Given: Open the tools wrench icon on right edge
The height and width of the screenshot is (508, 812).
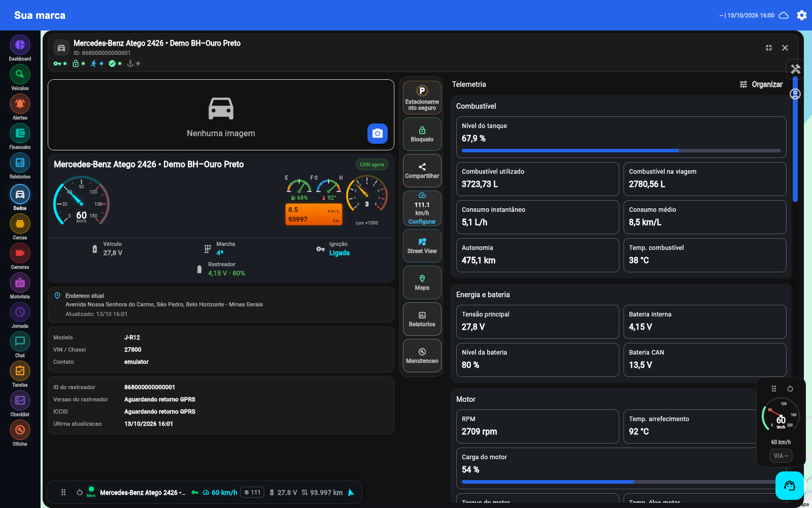Looking at the screenshot, I should (796, 69).
